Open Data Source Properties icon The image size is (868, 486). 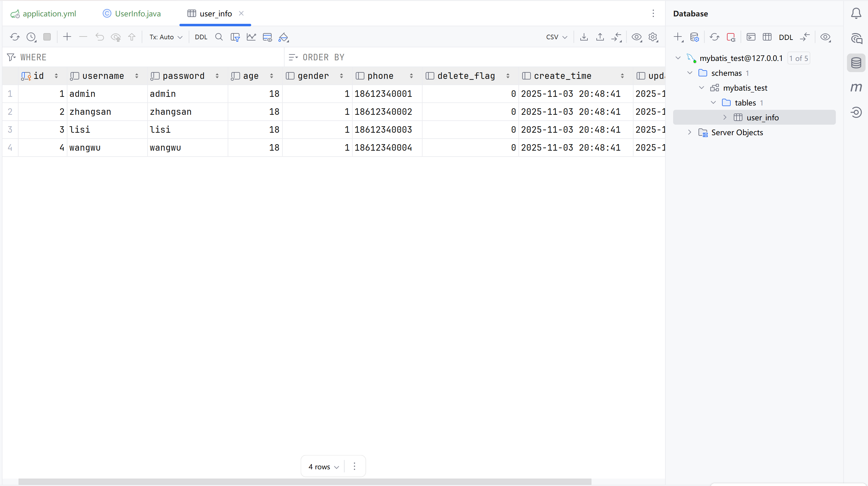pyautogui.click(x=694, y=37)
